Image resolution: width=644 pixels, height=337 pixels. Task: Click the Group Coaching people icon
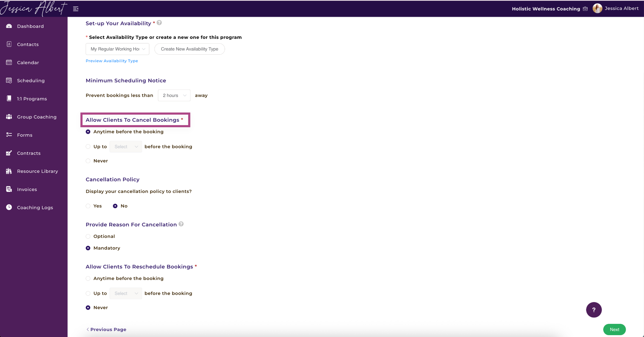tap(9, 117)
